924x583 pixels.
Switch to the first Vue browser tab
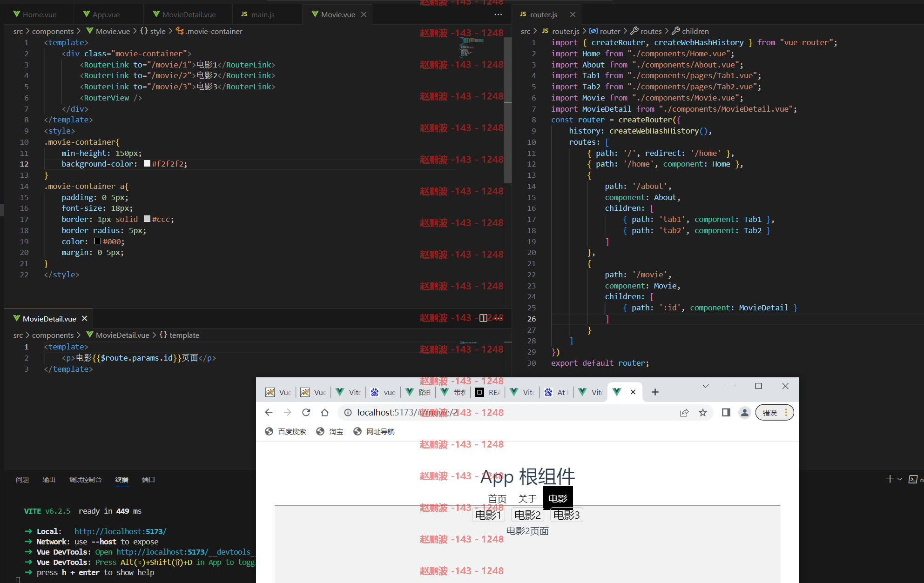click(x=278, y=392)
